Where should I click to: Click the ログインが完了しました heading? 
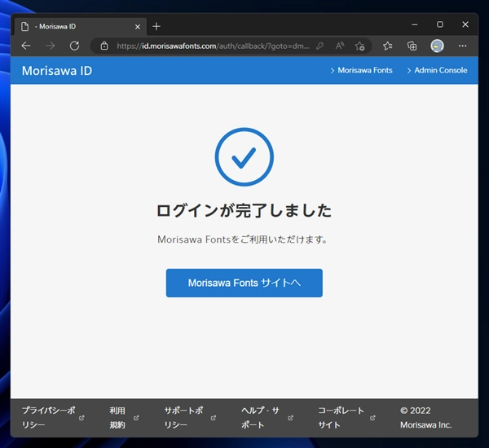(x=244, y=210)
